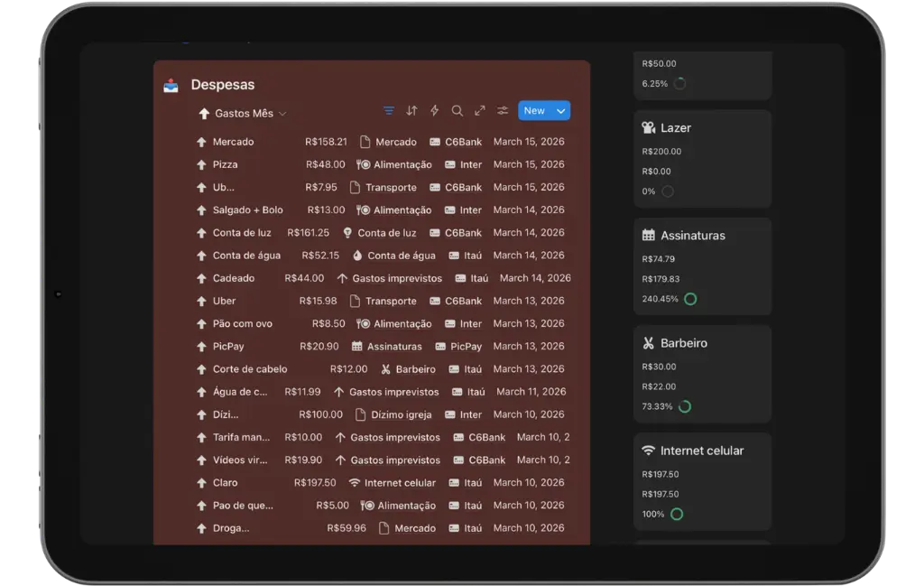Screen dimensions: 924x586
Task: Click the expand to full page icon
Action: click(480, 110)
